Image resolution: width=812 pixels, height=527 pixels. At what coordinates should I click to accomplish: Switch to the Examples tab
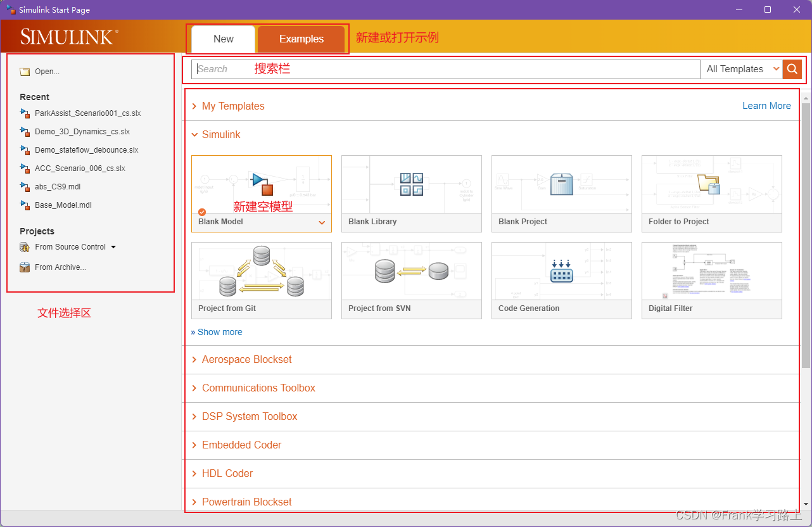click(301, 39)
